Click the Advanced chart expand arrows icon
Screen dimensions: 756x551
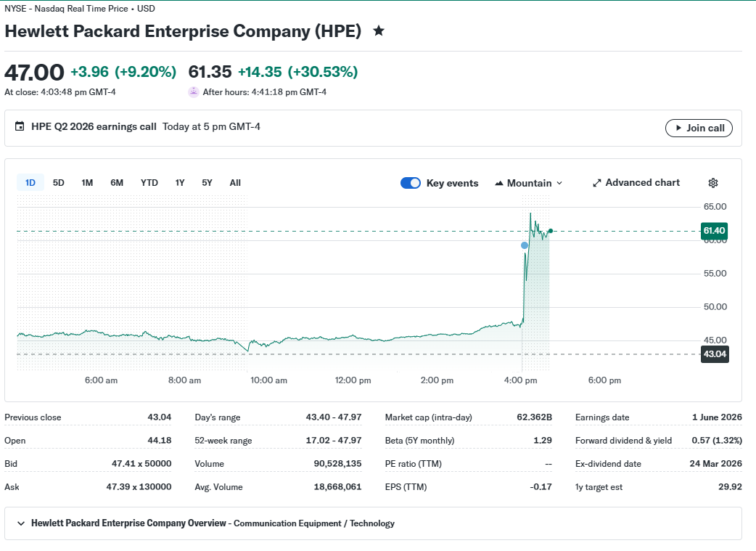tap(597, 183)
